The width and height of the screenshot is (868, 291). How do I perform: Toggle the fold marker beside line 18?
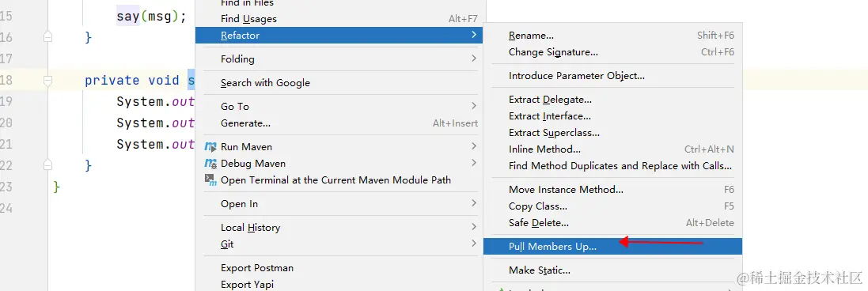click(48, 81)
